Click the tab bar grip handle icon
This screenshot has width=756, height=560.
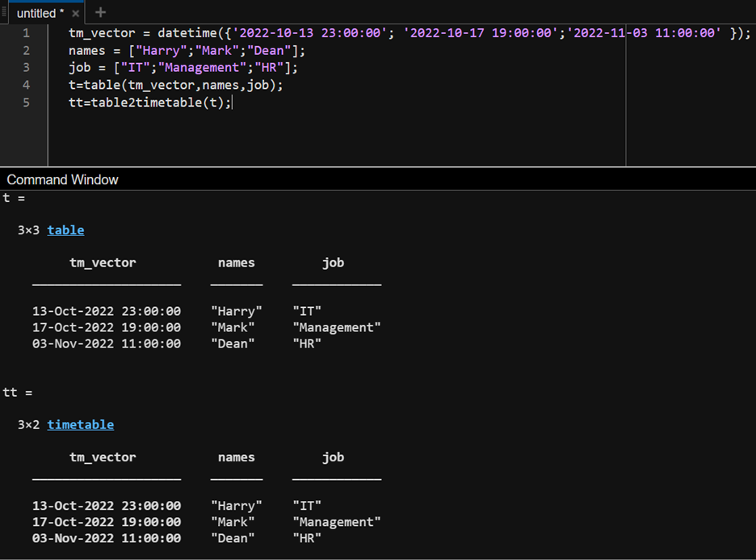pyautogui.click(x=4, y=13)
